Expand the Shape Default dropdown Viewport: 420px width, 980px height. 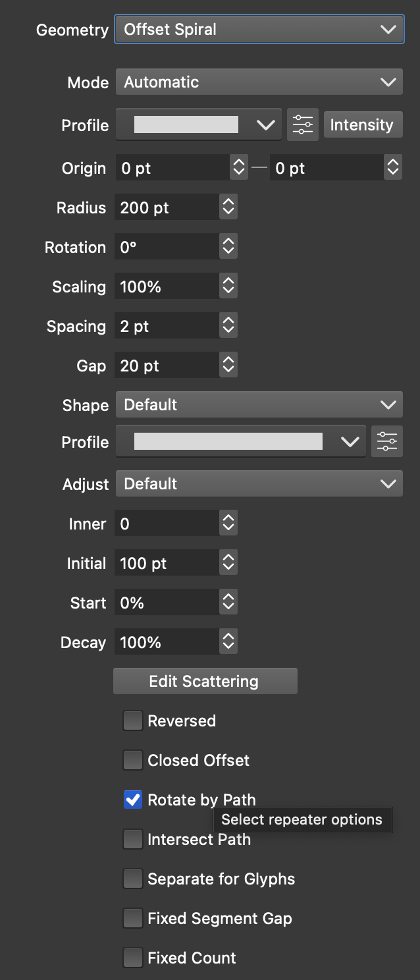[259, 405]
